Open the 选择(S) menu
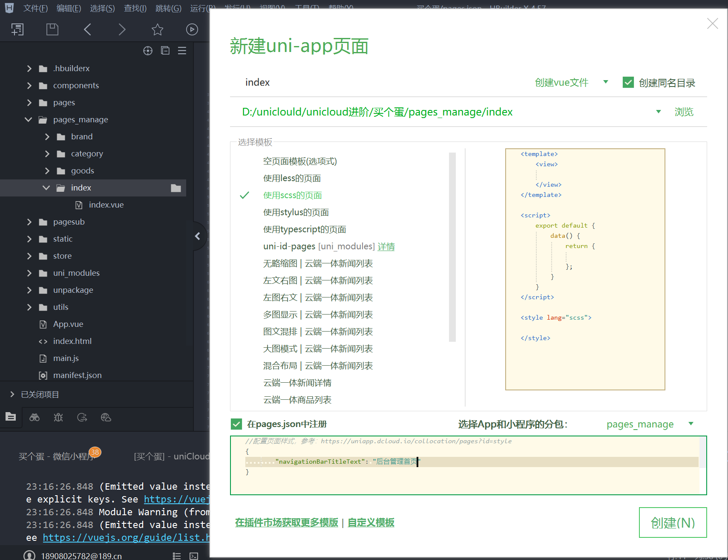 point(102,8)
